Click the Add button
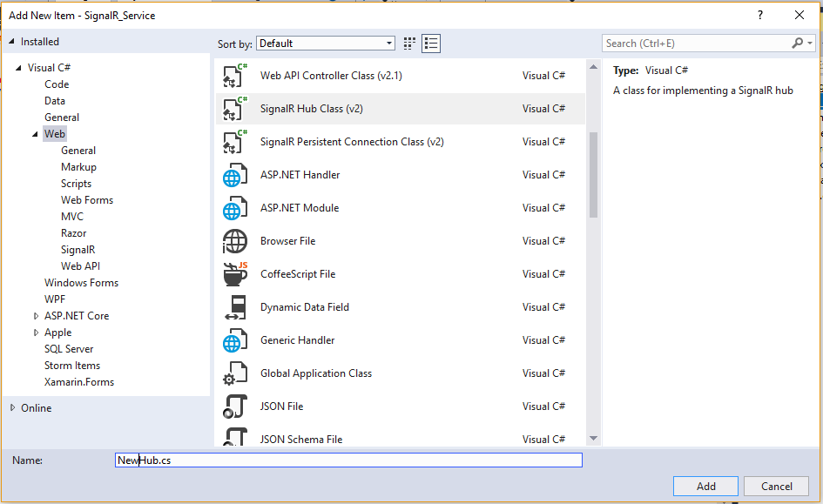823x504 pixels. click(705, 487)
